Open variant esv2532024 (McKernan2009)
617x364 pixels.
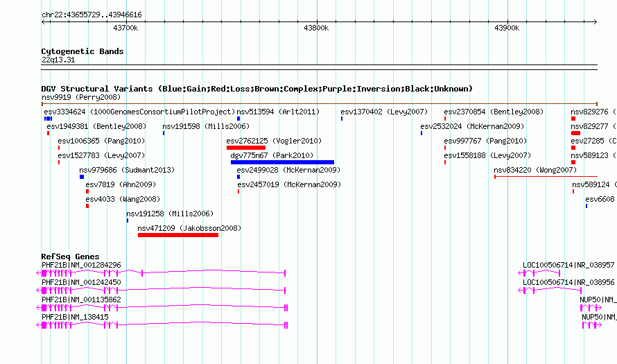[x=472, y=126]
